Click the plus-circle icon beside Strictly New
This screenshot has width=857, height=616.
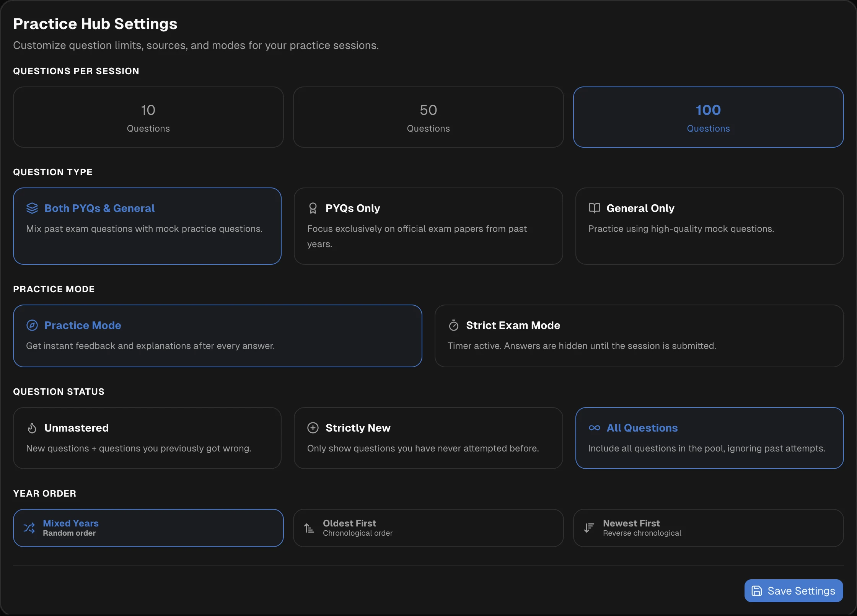click(x=313, y=428)
